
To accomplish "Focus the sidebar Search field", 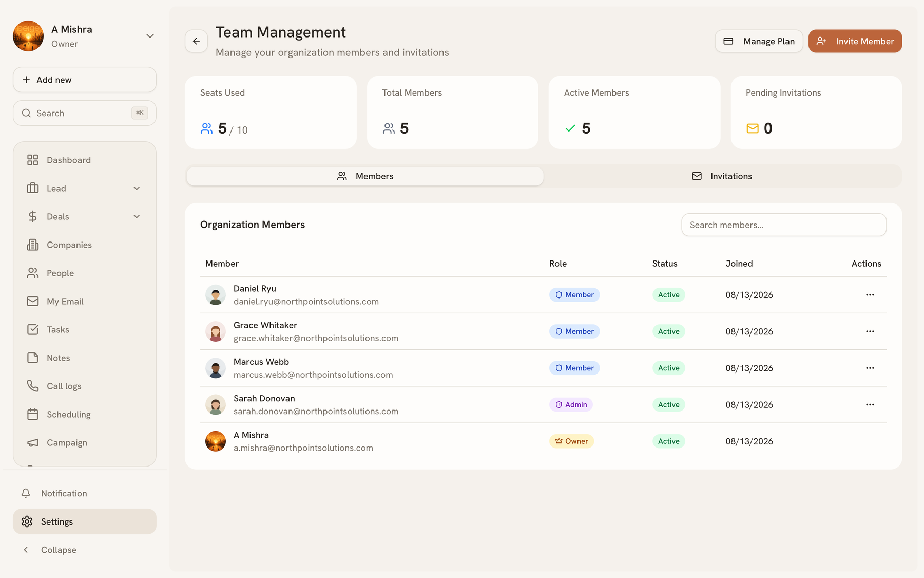I will point(85,113).
